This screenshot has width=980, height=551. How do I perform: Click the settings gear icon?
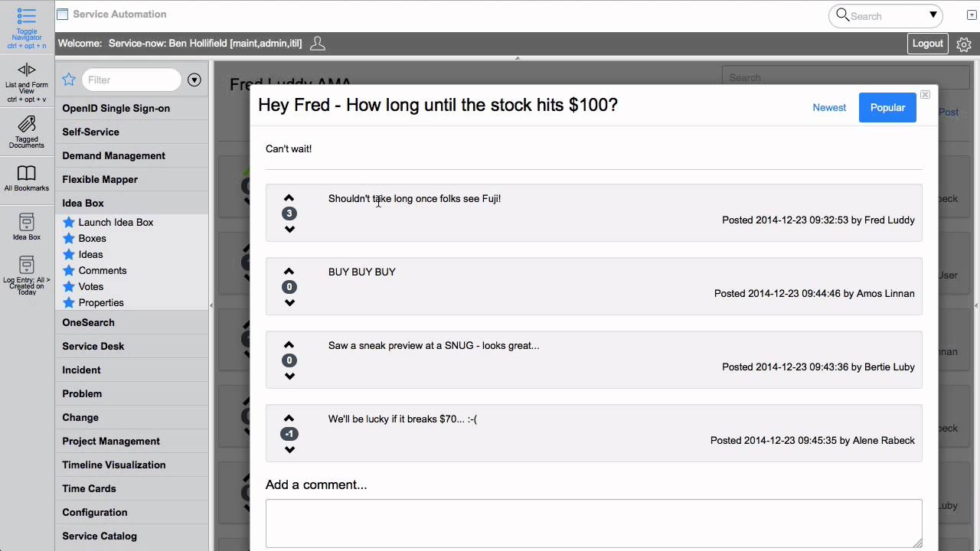pos(964,44)
